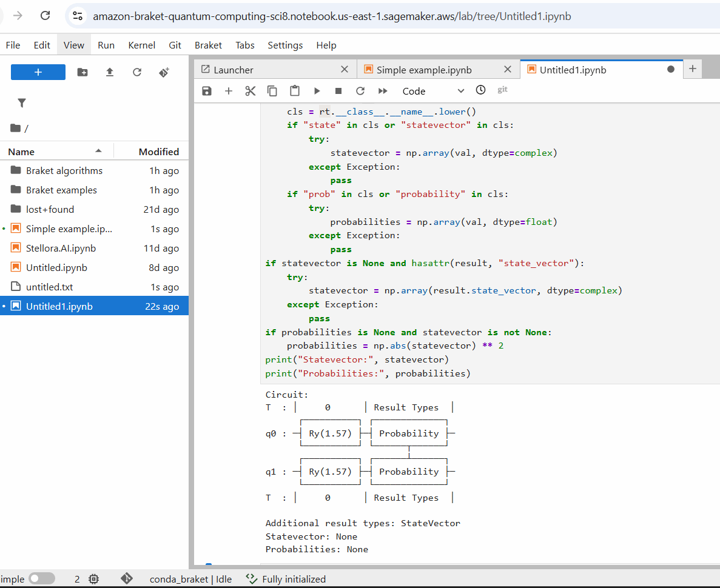Refresh the file browser listing
Viewport: 720px width, 588px height.
(137, 72)
